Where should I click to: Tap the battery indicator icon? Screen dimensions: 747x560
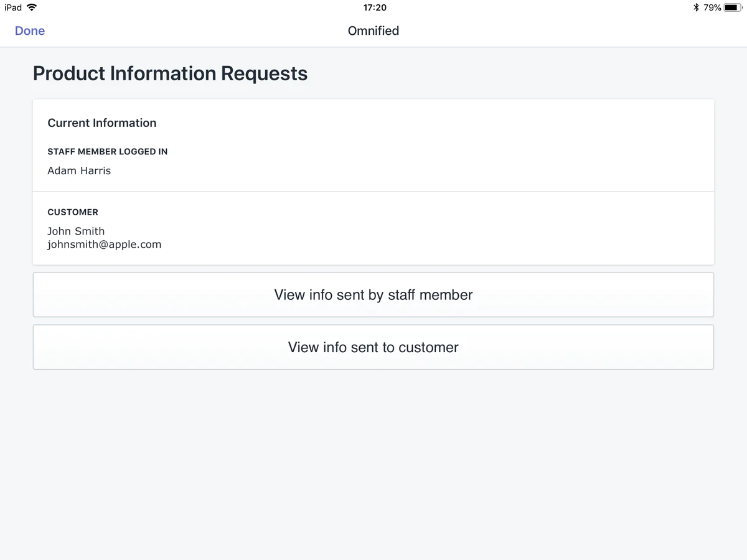coord(733,7)
